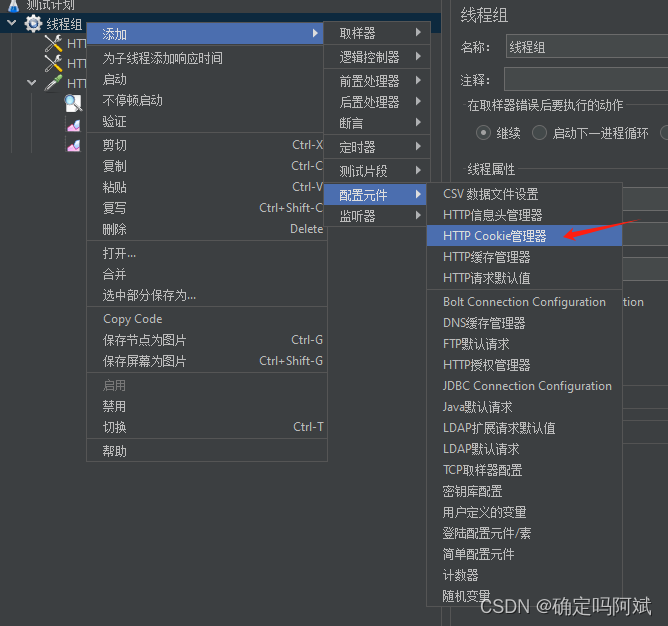Select 计数器 entry
This screenshot has width=668, height=626.
(x=524, y=575)
